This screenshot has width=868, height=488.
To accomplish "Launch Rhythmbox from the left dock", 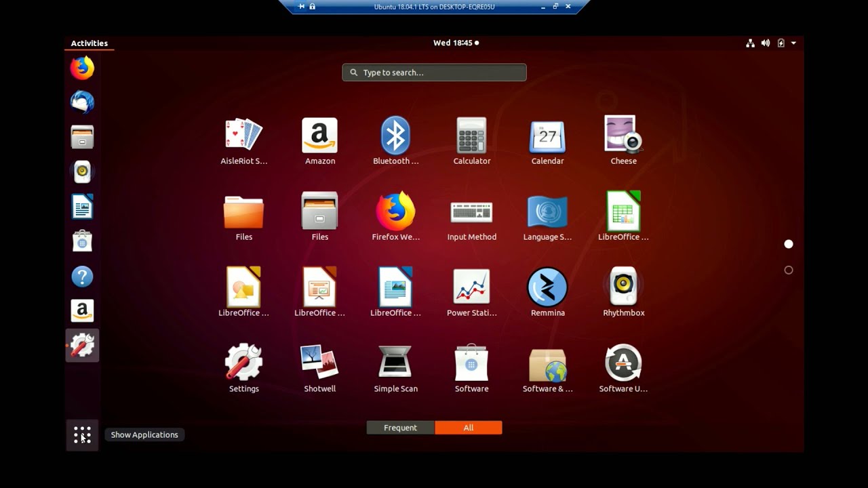I will (x=82, y=171).
